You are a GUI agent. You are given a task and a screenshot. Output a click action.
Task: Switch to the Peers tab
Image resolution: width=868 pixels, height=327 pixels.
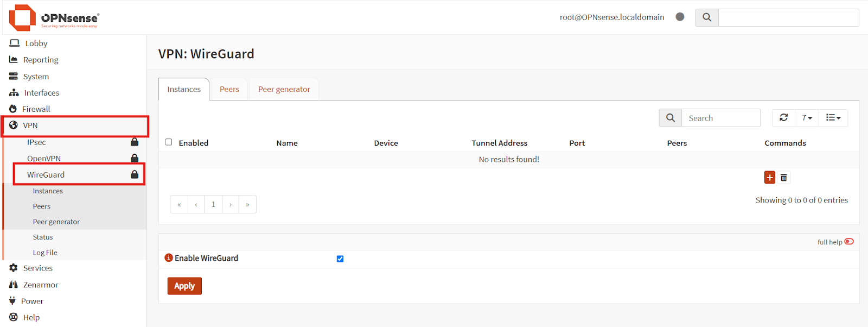(x=229, y=89)
